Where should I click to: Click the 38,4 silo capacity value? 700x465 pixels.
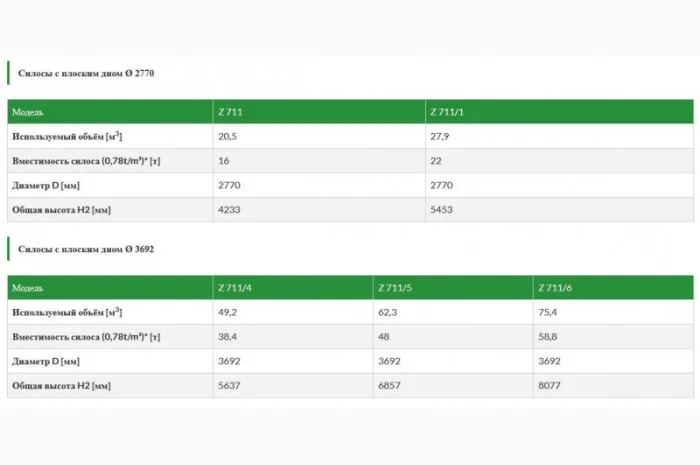(x=229, y=337)
